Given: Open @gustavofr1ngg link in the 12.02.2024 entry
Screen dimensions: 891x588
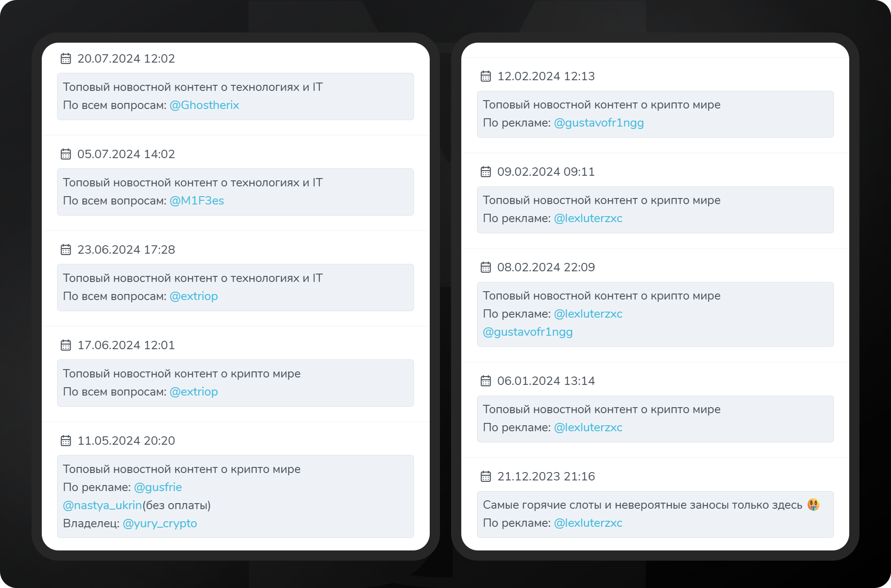Looking at the screenshot, I should (599, 123).
